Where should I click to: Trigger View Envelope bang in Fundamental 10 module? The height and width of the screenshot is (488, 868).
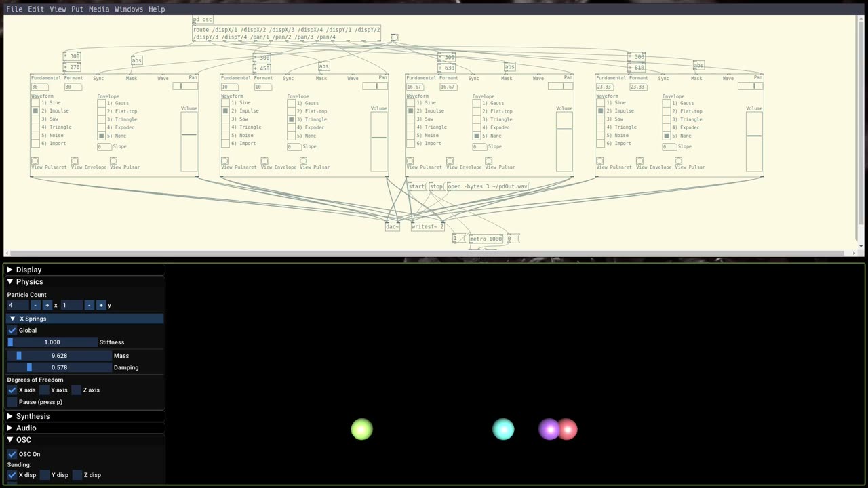click(264, 161)
